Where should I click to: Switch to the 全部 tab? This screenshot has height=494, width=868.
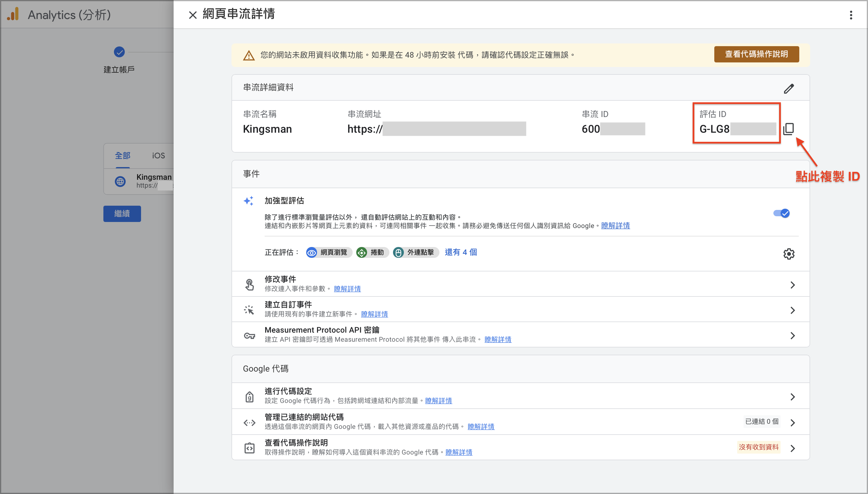pos(122,155)
